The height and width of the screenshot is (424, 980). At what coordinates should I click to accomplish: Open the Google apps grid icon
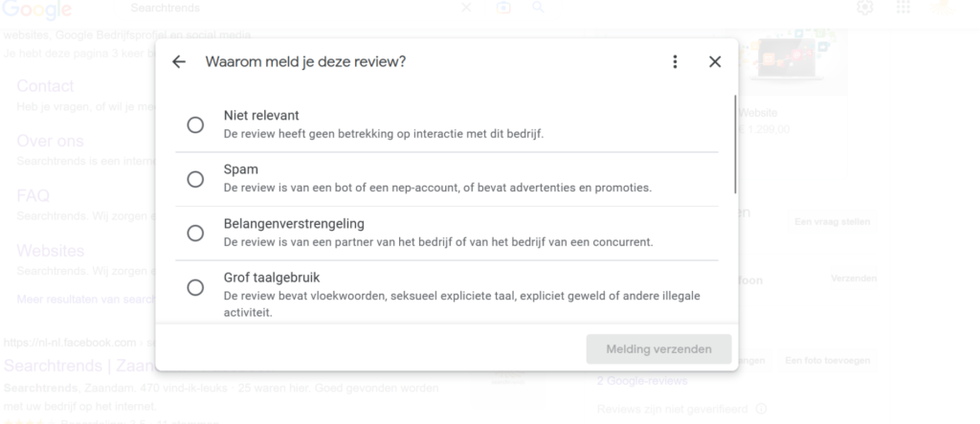click(903, 8)
